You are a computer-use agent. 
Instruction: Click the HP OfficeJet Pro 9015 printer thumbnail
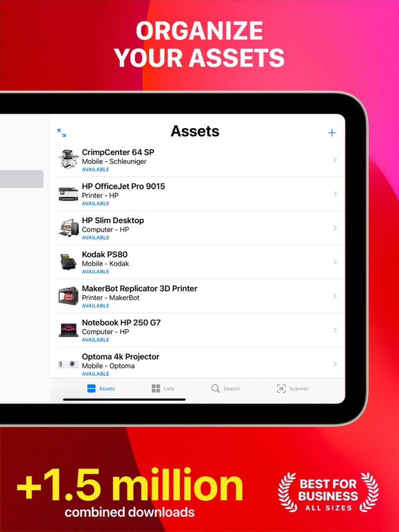coord(68,194)
